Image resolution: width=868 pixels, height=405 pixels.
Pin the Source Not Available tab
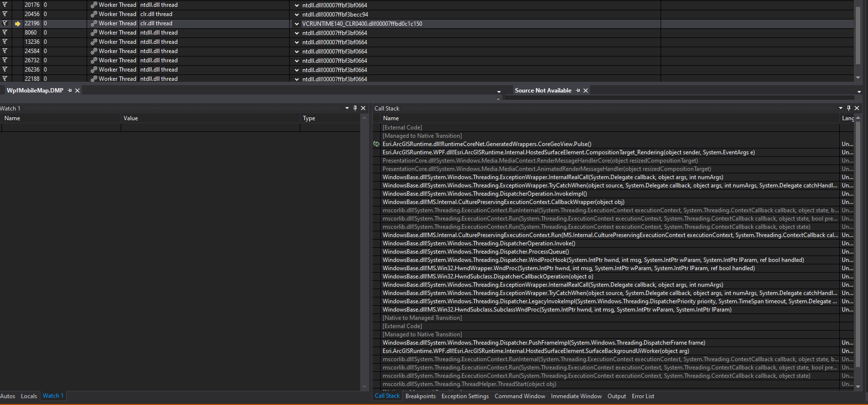point(578,91)
